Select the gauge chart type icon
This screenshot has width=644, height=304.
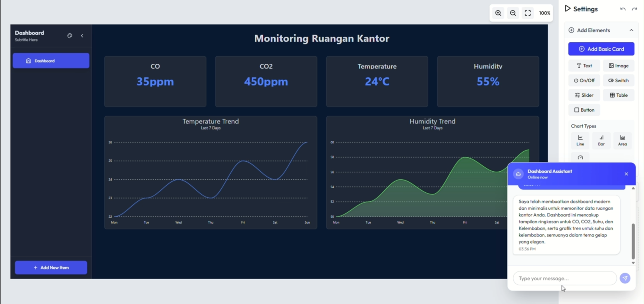pyautogui.click(x=580, y=158)
